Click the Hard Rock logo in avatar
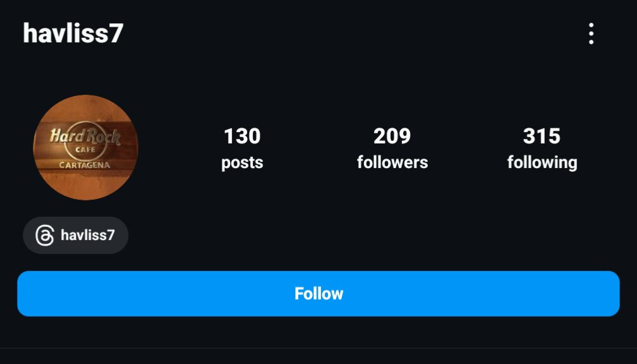The height and width of the screenshot is (364, 637). [x=85, y=138]
